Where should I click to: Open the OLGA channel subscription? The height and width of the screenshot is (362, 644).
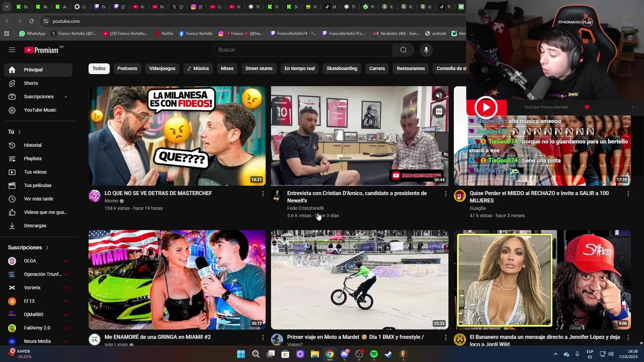pos(38,261)
